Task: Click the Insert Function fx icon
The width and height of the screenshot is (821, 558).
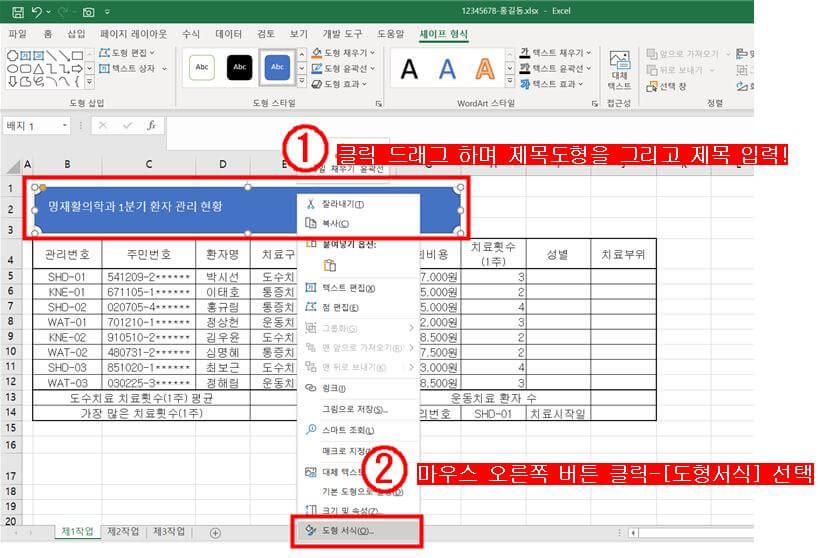Action: pos(151,125)
